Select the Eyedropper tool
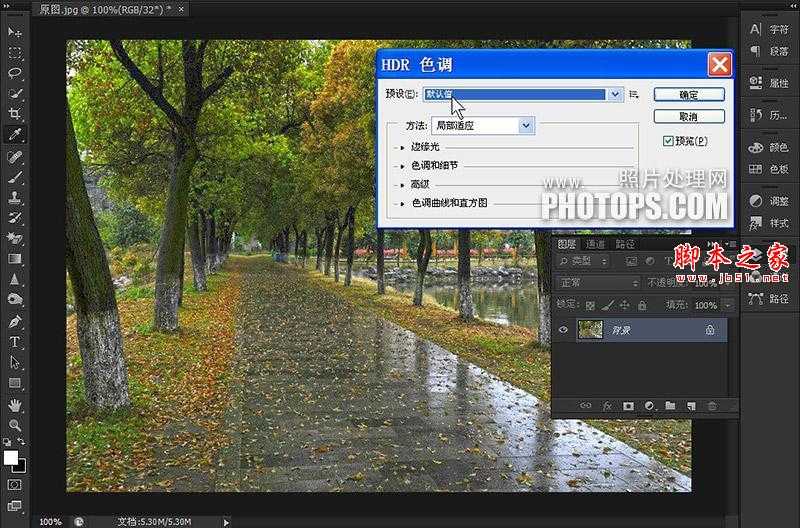Viewport: 800px width, 528px height. coord(14,135)
